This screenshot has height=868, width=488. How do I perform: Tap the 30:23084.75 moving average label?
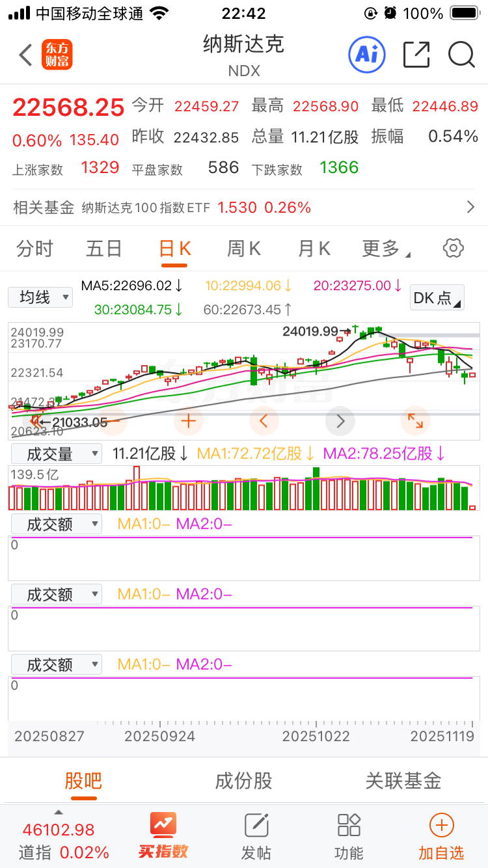pyautogui.click(x=139, y=310)
